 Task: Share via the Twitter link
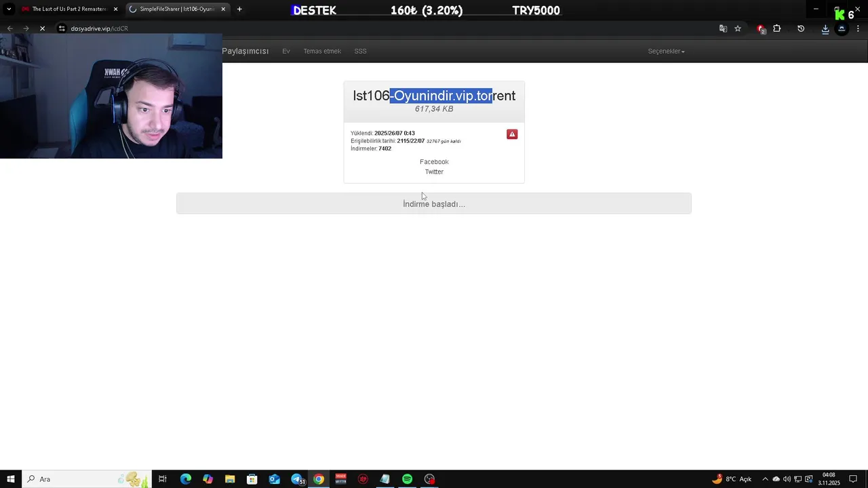click(x=434, y=172)
